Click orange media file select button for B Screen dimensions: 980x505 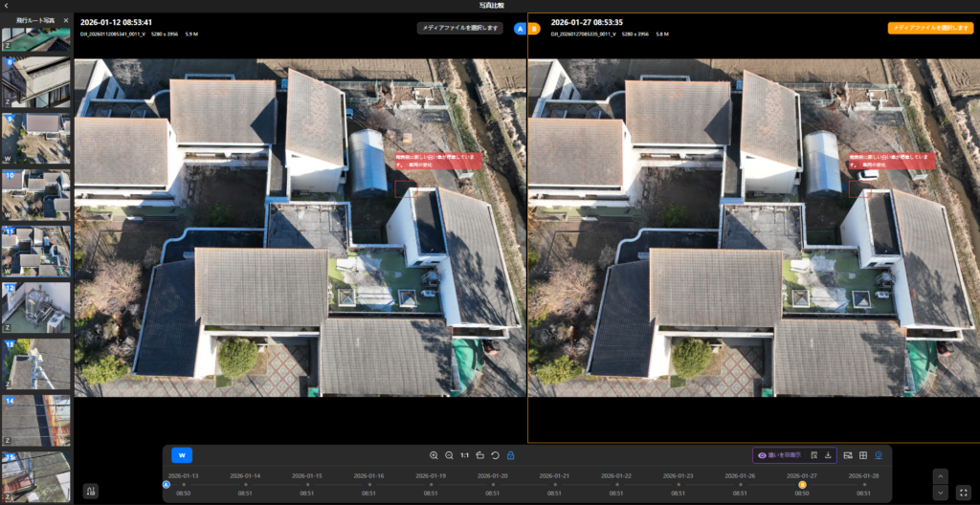pyautogui.click(x=916, y=28)
